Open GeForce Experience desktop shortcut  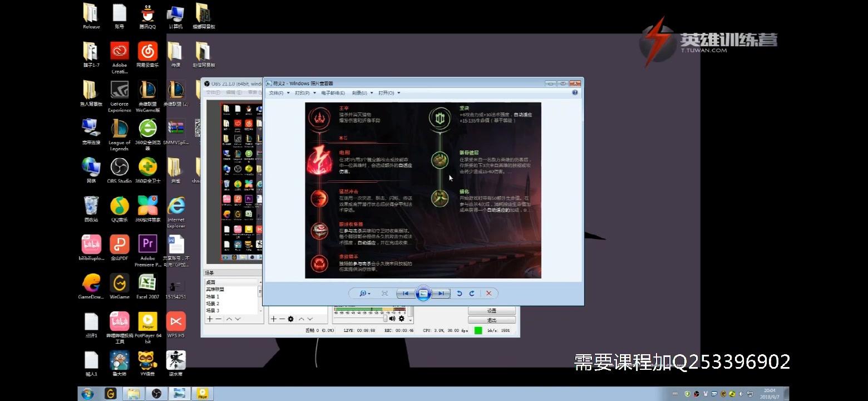(120, 97)
